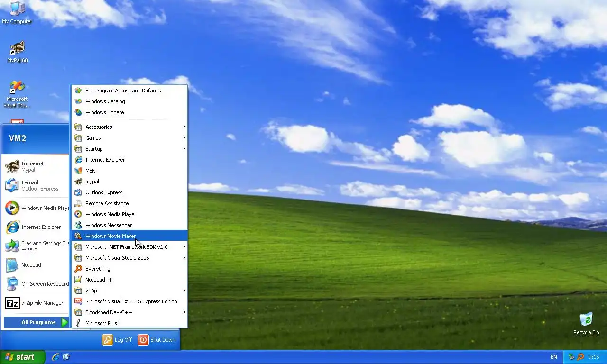Viewport: 607px width, 364px height.
Task: Expand the Startup folder submenu
Action: (129, 149)
